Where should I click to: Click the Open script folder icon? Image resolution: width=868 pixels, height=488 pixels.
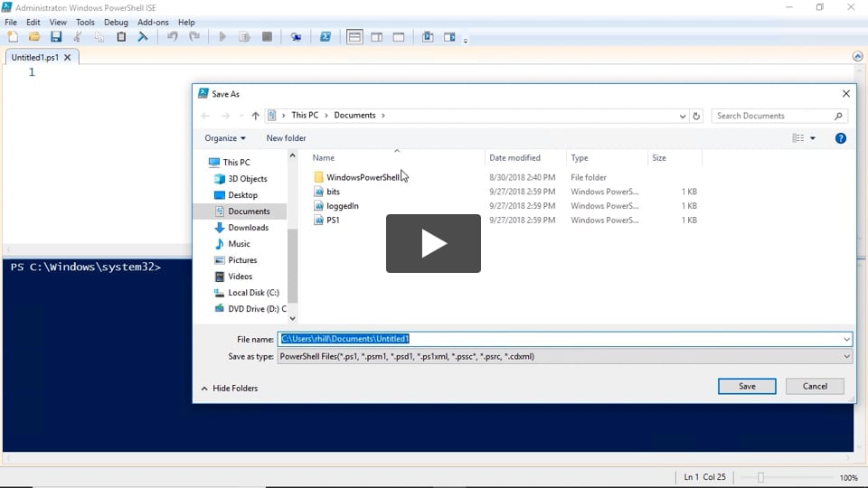34,37
